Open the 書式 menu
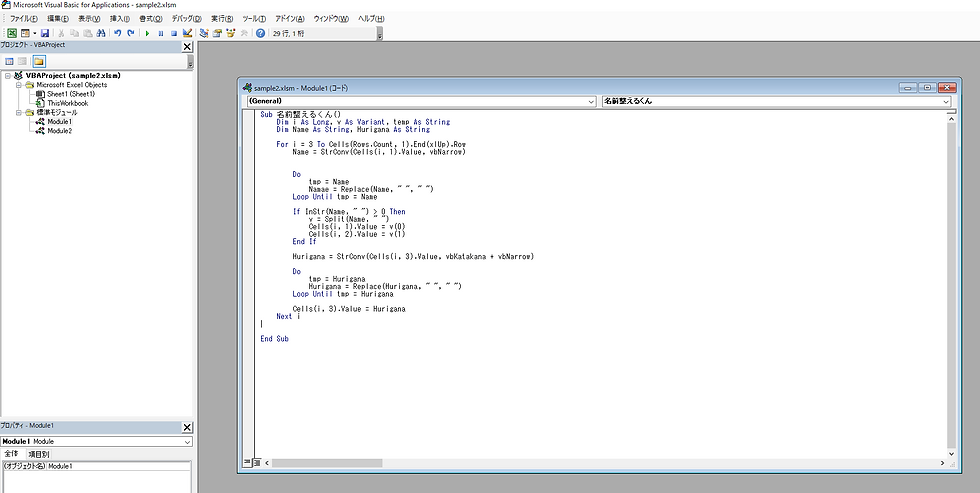The width and height of the screenshot is (980, 493). click(151, 19)
